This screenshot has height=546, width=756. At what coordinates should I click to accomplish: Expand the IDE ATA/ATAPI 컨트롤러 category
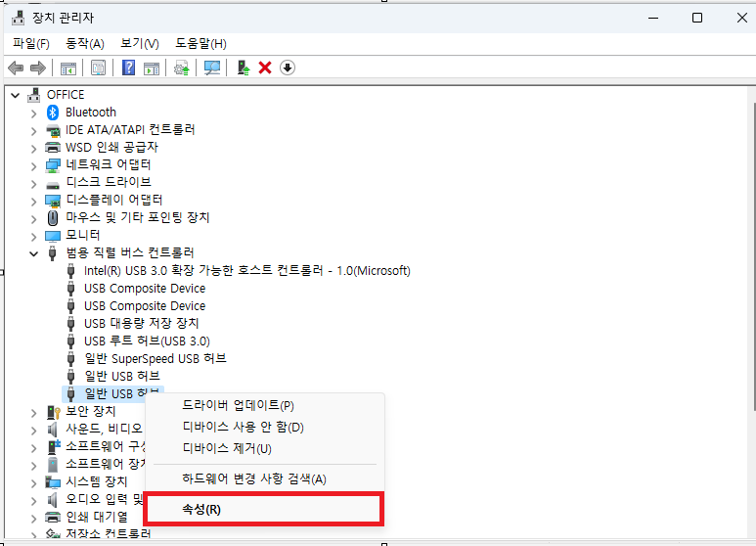[33, 131]
